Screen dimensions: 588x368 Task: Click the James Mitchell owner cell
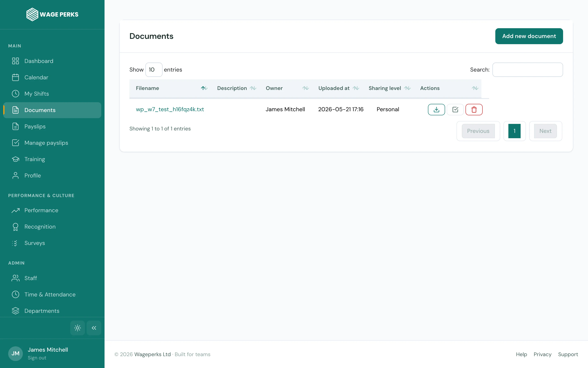tap(285, 109)
